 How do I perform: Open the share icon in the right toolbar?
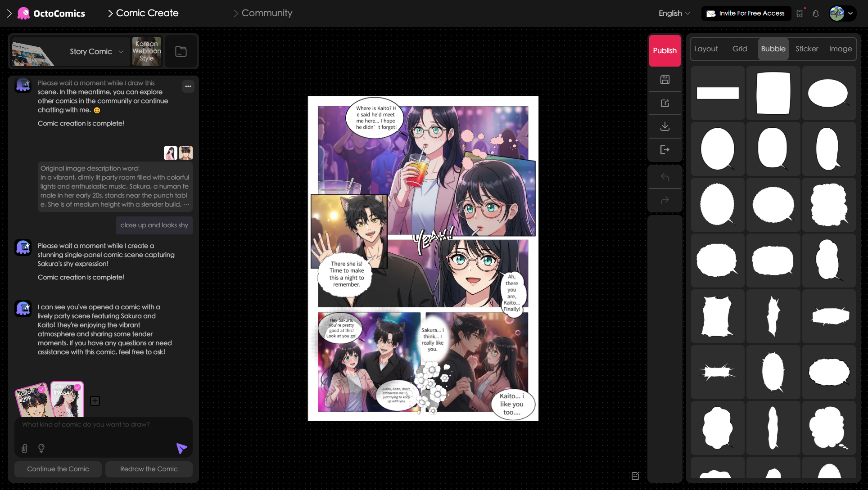click(665, 103)
